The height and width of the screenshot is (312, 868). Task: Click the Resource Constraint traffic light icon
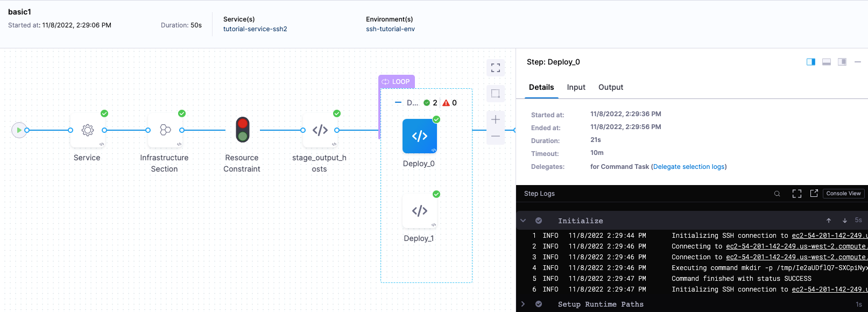tap(242, 130)
